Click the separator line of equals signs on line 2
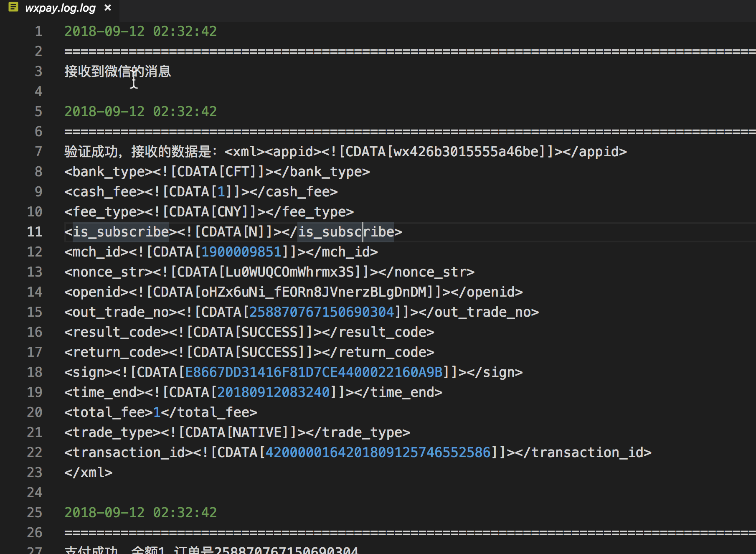The height and width of the screenshot is (554, 756). (x=410, y=51)
